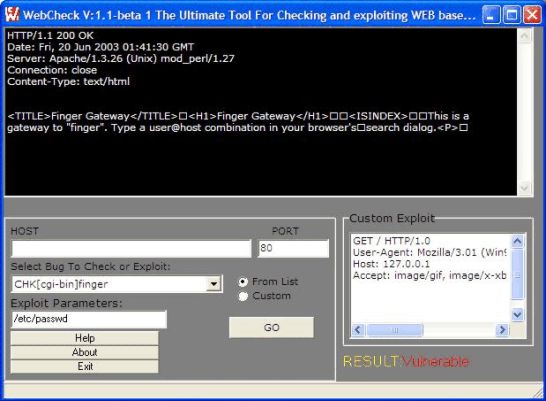The height and width of the screenshot is (401, 546).
Task: Click the Exploit Parameters field with /etc/passwd
Action: pos(89,319)
